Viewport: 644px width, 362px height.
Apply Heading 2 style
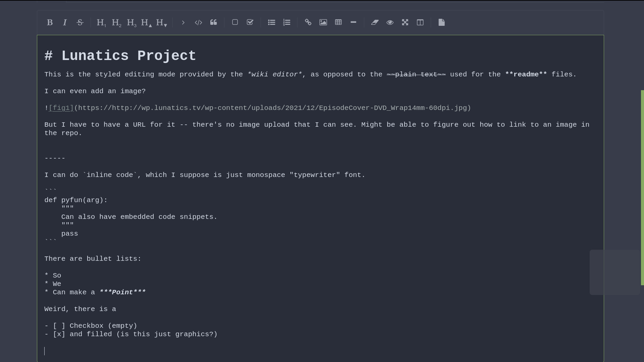(116, 22)
